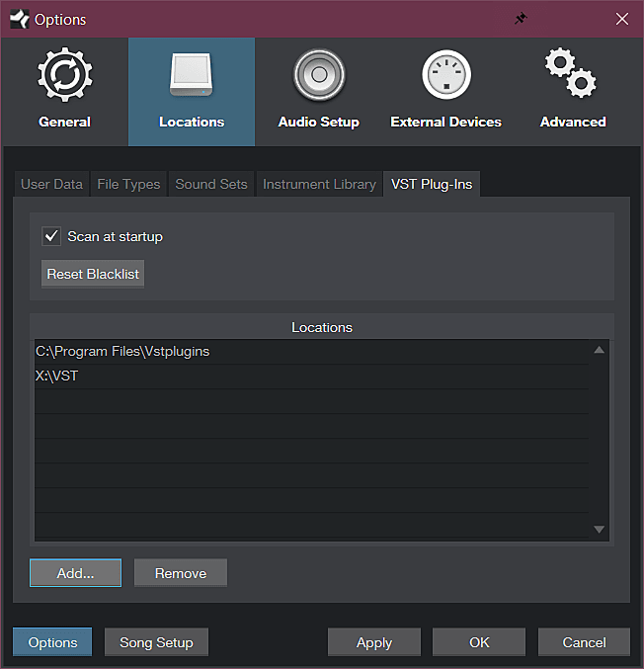Switch to the File Types tab

(x=128, y=184)
